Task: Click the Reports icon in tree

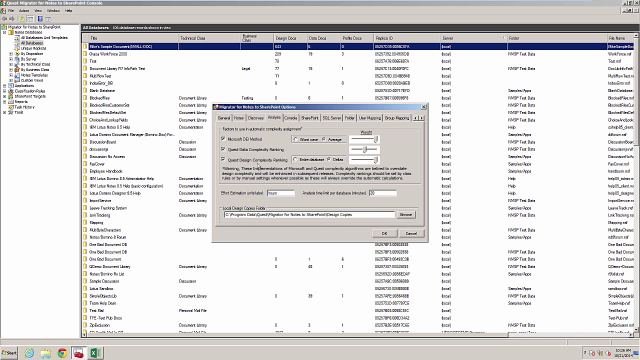Action: pyautogui.click(x=11, y=102)
